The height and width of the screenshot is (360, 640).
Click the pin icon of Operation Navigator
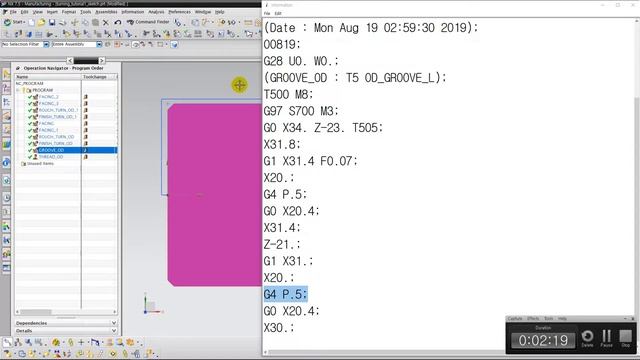click(x=18, y=68)
